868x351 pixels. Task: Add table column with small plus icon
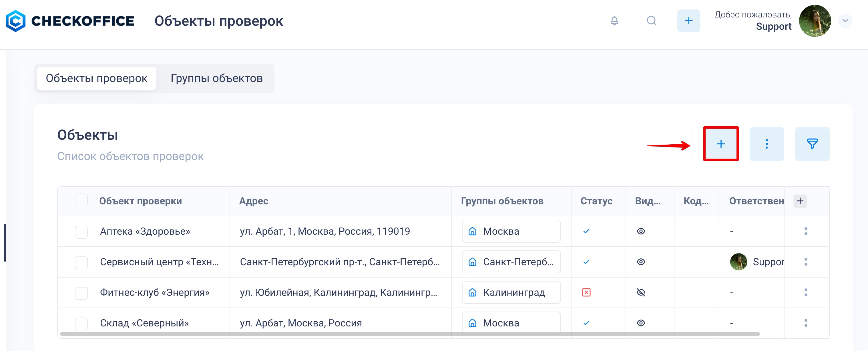[x=800, y=201]
